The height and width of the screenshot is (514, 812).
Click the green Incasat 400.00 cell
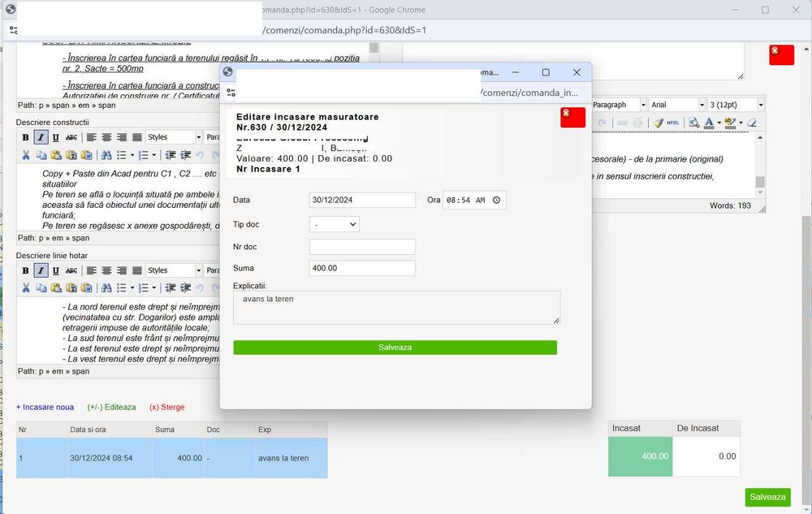click(641, 456)
